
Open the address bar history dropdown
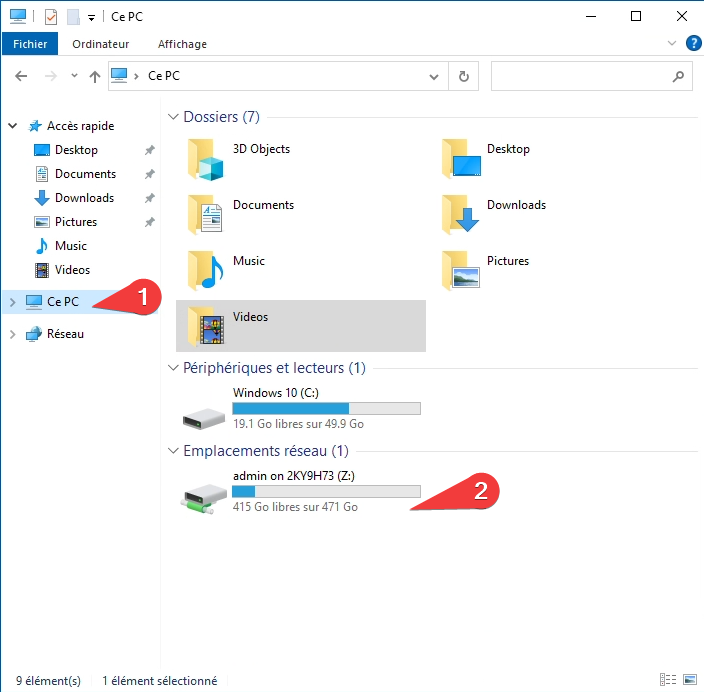click(434, 76)
